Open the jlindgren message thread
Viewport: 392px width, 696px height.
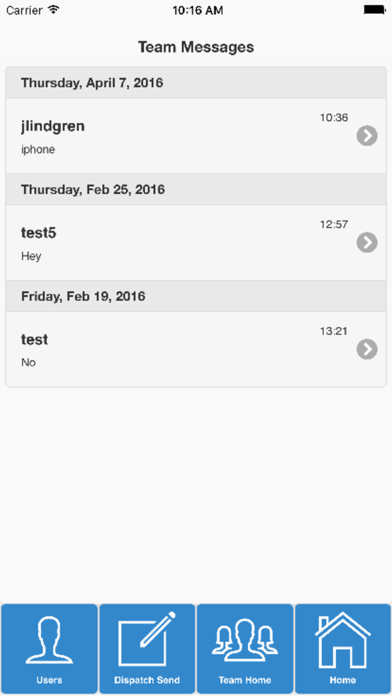(x=196, y=136)
